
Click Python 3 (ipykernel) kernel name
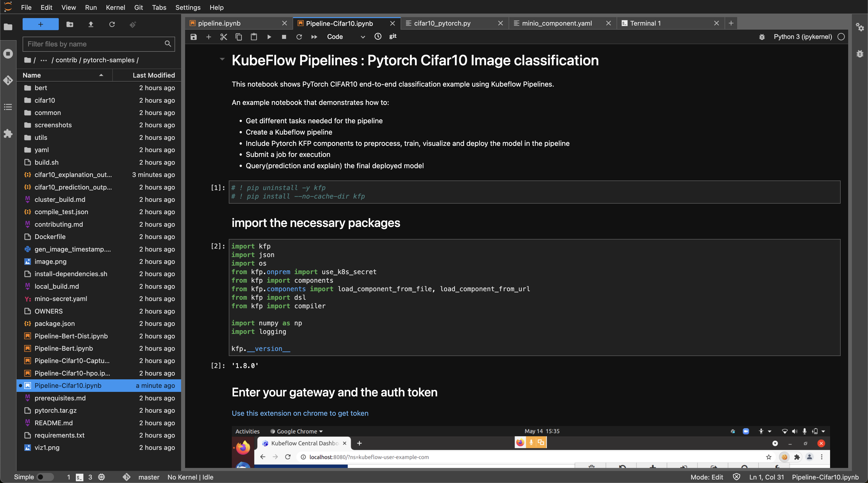point(803,37)
